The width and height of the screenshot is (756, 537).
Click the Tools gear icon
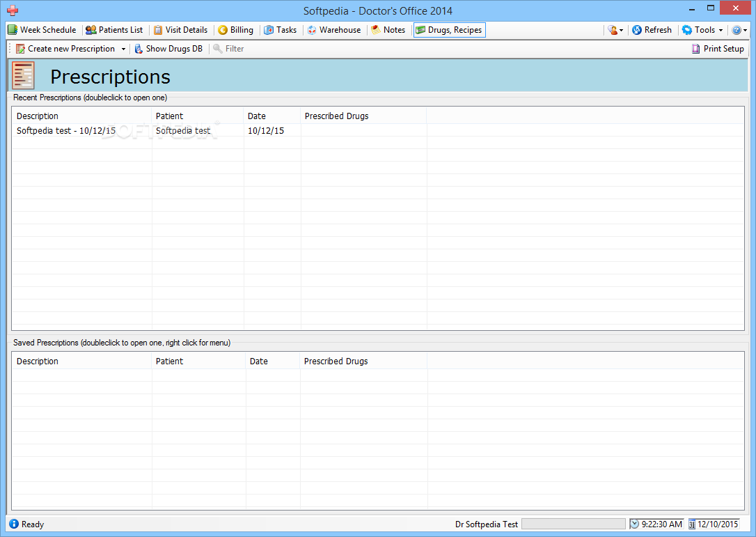pos(687,30)
